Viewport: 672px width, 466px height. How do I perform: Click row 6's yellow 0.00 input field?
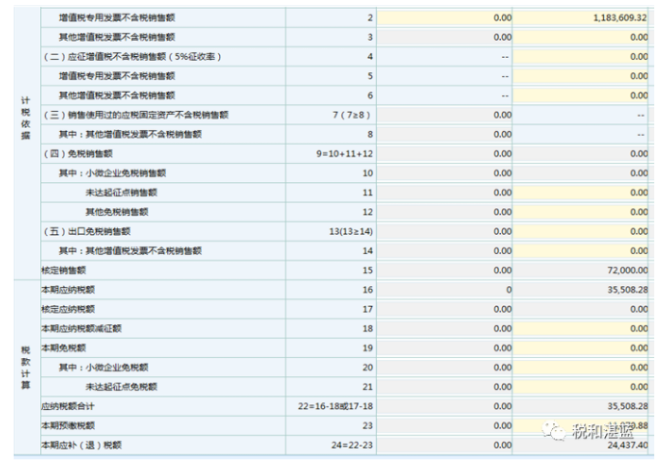[581, 95]
